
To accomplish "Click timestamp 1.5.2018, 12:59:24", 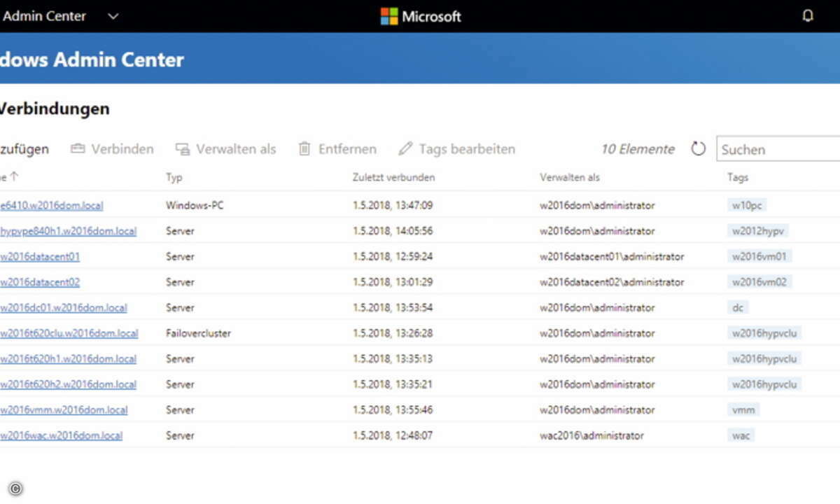I will click(x=393, y=257).
